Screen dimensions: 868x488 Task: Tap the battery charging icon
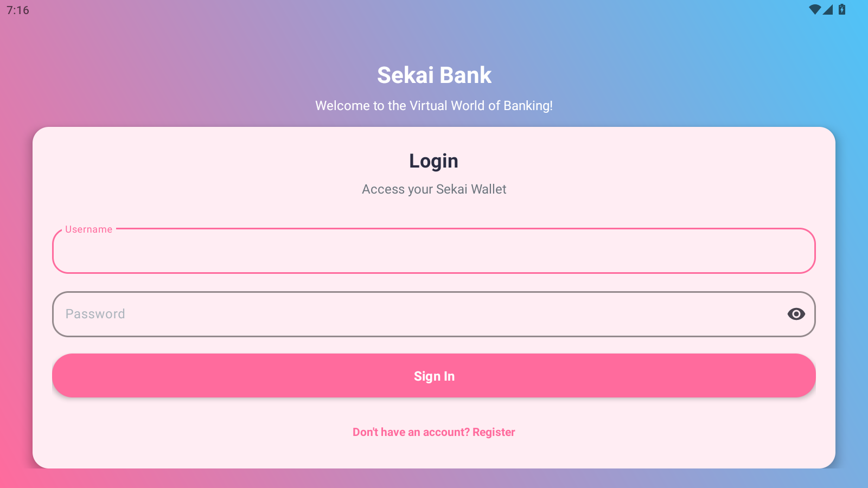(x=842, y=9)
